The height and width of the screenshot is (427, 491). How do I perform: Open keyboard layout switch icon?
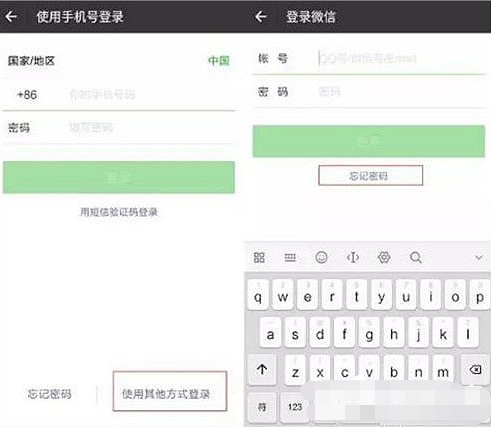tap(290, 257)
